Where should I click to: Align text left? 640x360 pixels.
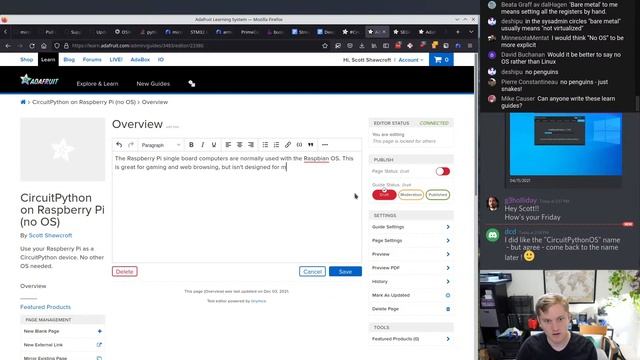point(228,145)
